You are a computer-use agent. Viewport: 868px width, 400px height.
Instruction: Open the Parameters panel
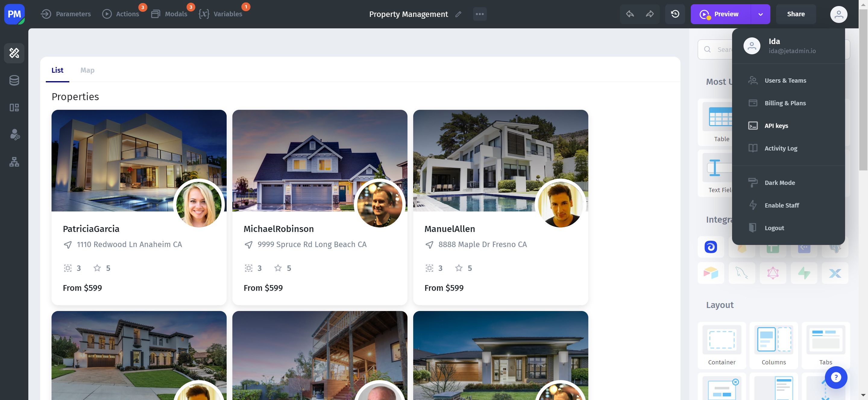pyautogui.click(x=66, y=14)
